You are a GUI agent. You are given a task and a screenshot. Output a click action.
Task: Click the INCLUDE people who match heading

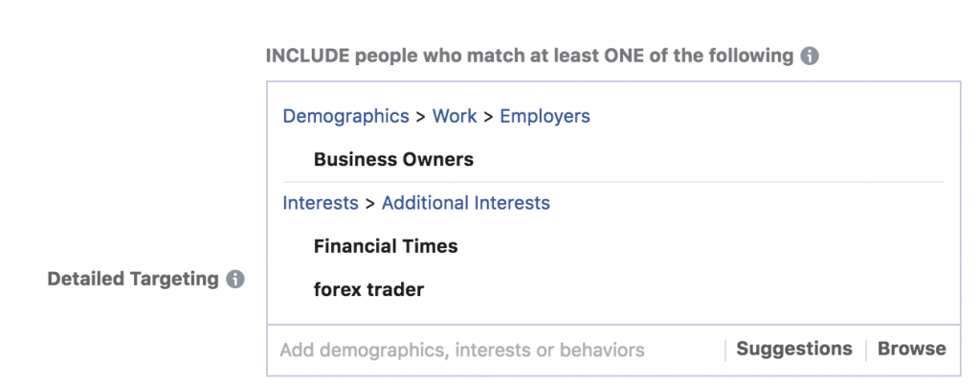529,57
